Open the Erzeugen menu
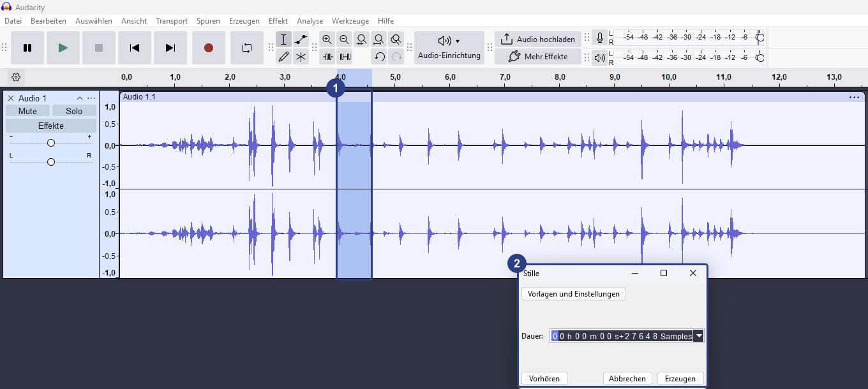This screenshot has width=868, height=389. pyautogui.click(x=244, y=21)
